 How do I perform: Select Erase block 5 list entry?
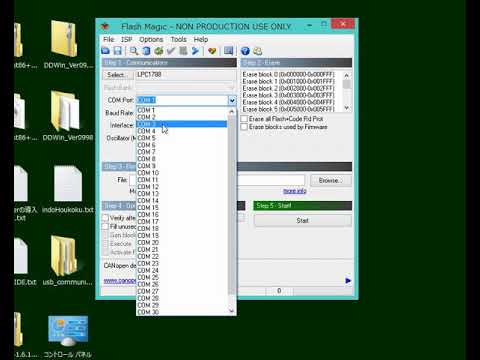click(289, 109)
